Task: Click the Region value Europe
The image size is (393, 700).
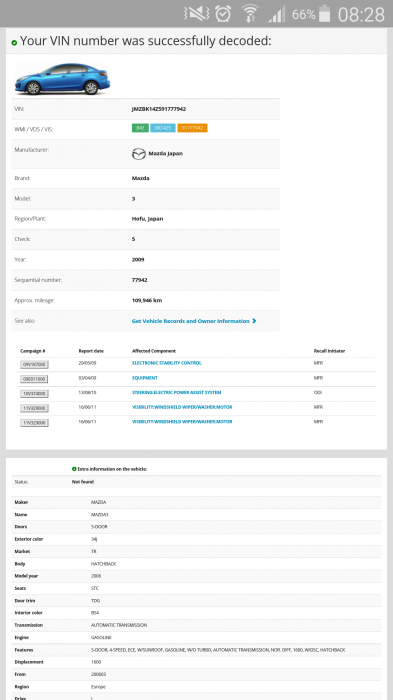Action: (98, 687)
